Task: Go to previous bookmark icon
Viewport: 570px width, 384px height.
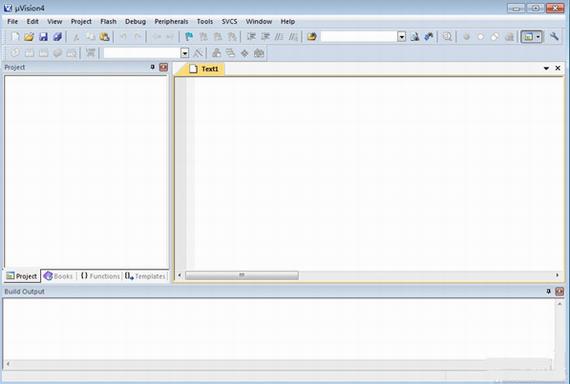Action: click(x=203, y=37)
